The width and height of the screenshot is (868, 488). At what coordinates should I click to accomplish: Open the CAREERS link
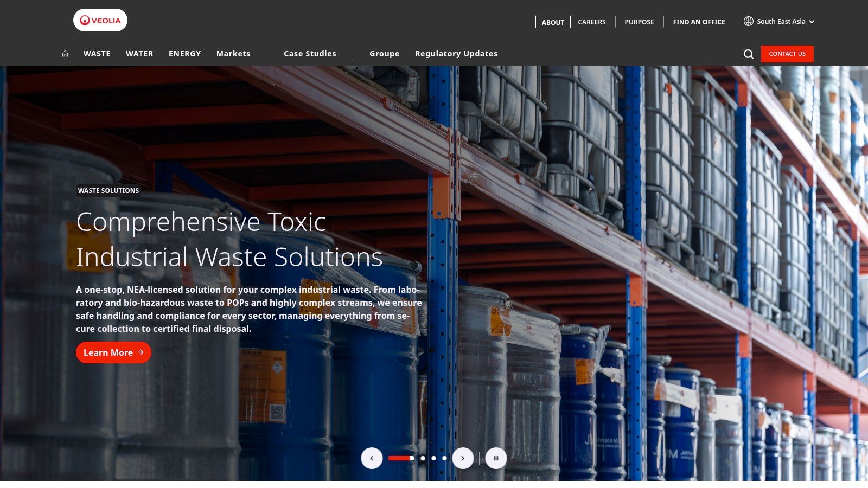click(592, 22)
